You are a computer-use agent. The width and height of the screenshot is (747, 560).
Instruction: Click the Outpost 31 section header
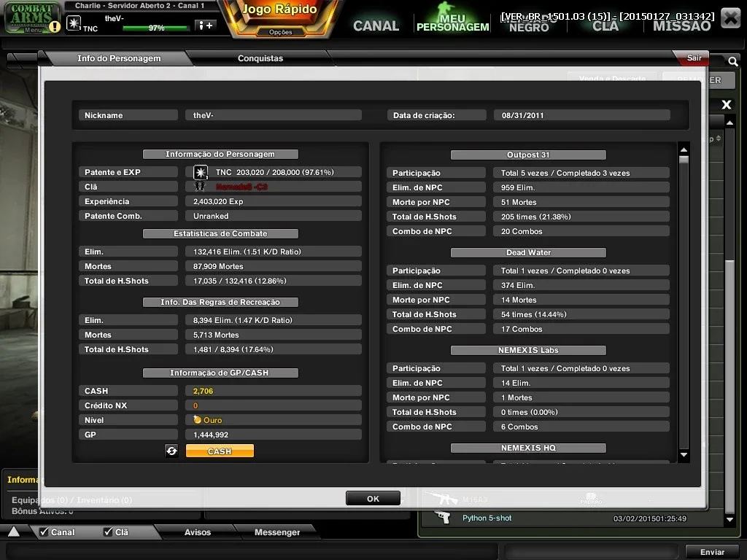528,155
